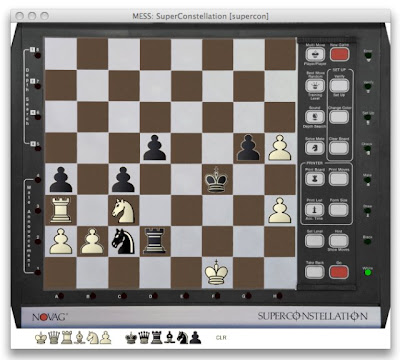Click the white rook on a3

[60, 210]
